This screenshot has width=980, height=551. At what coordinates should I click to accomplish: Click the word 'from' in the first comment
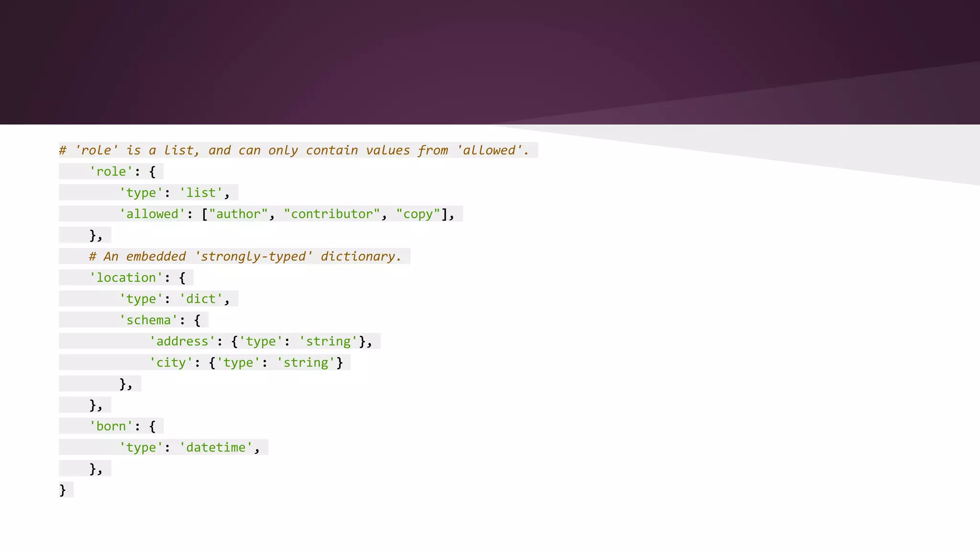pyautogui.click(x=433, y=150)
